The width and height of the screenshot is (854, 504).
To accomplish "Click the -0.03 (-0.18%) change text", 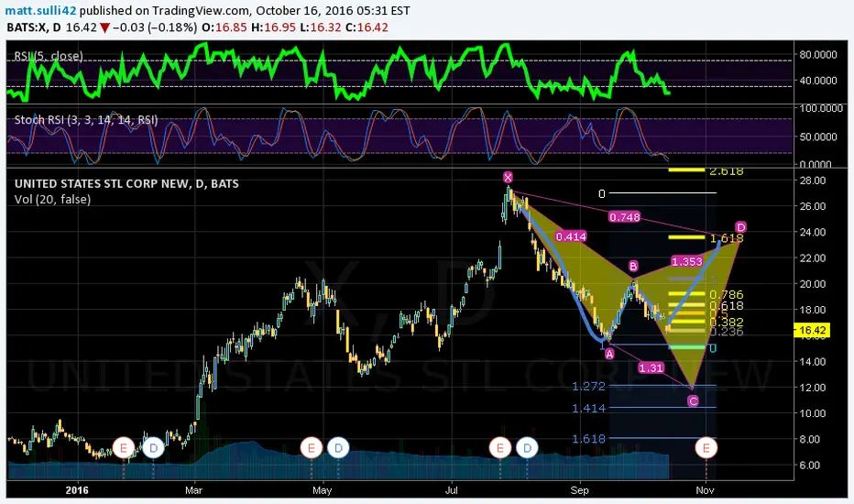I will click(x=155, y=27).
